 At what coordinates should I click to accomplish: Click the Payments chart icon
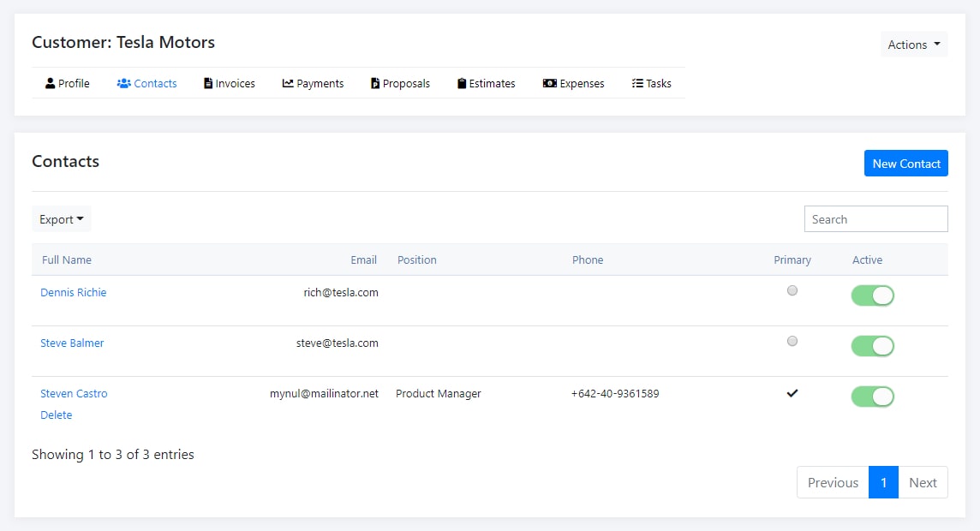coord(288,83)
